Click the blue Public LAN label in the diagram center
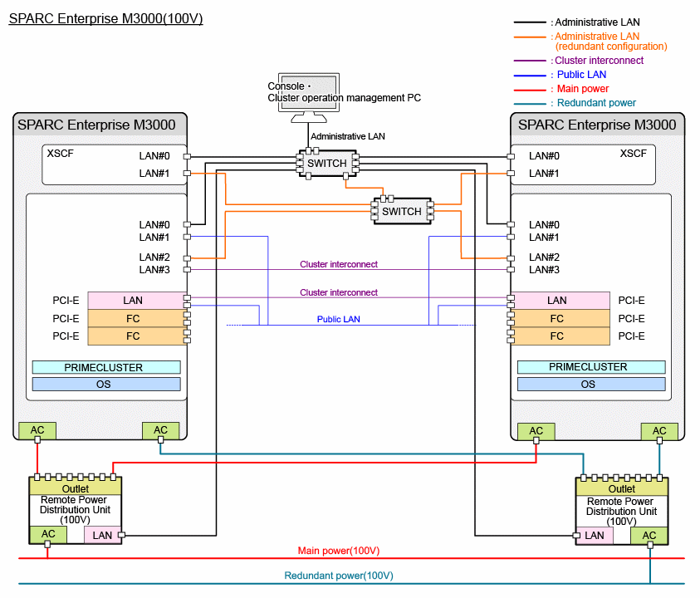Viewport: 700px width, 598px height. (x=339, y=319)
